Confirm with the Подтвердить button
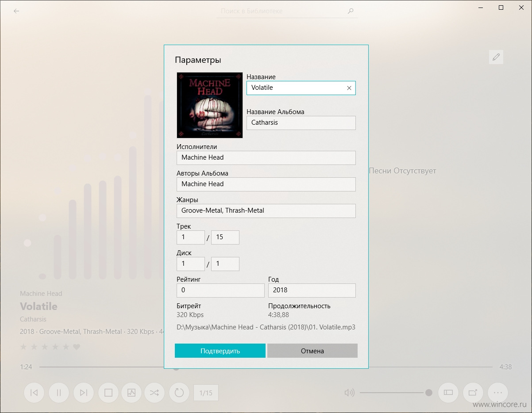532x413 pixels. [x=220, y=351]
